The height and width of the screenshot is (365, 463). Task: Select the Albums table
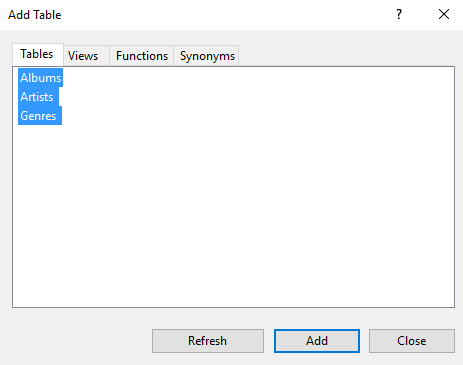pos(40,78)
